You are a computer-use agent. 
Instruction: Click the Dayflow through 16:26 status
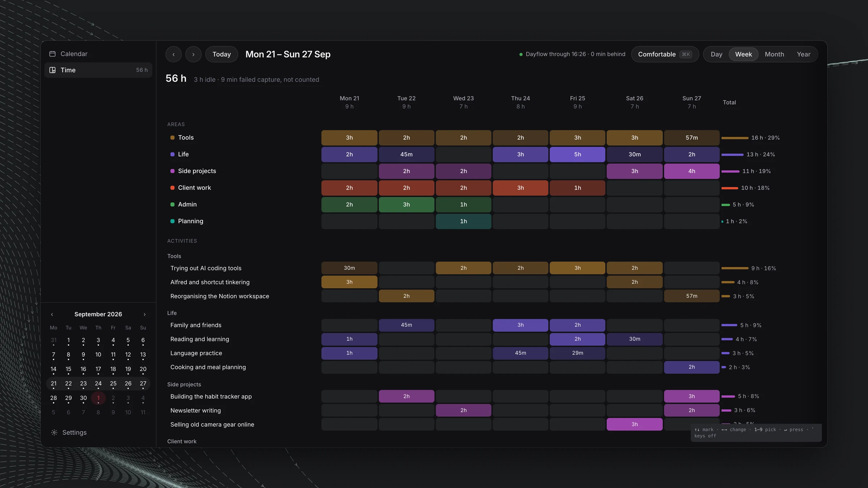[572, 54]
